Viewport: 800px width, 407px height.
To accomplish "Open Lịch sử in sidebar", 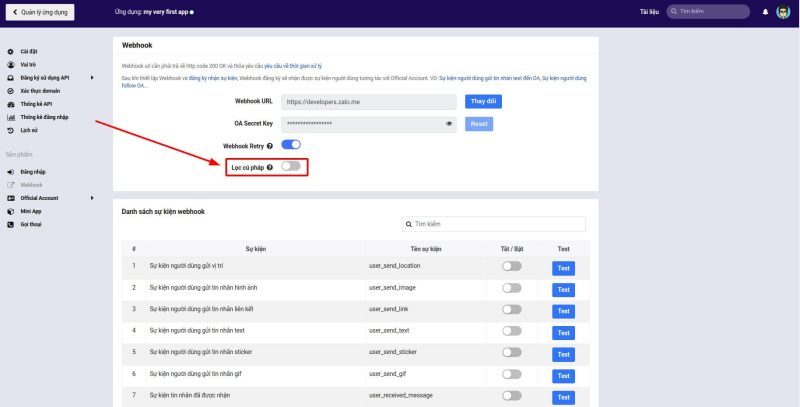I will [29, 131].
